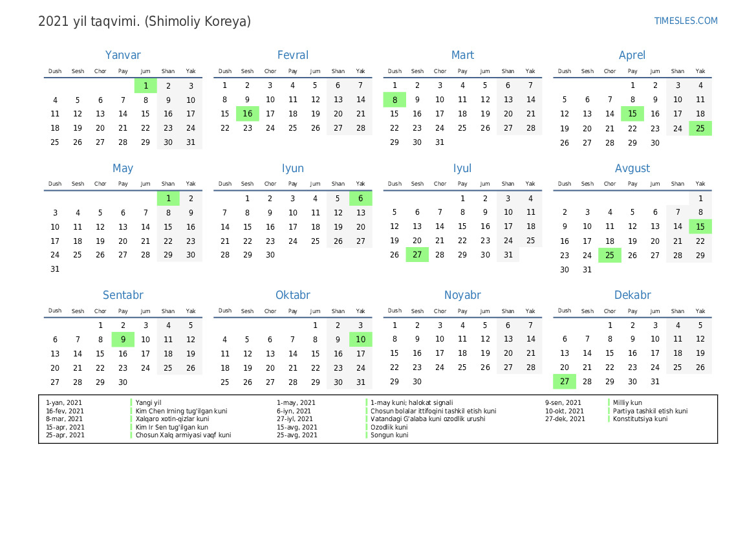
Task: Click legend entry 'Chosun bolalar ittifoqini tashkil etish kuni'
Action: (433, 411)
